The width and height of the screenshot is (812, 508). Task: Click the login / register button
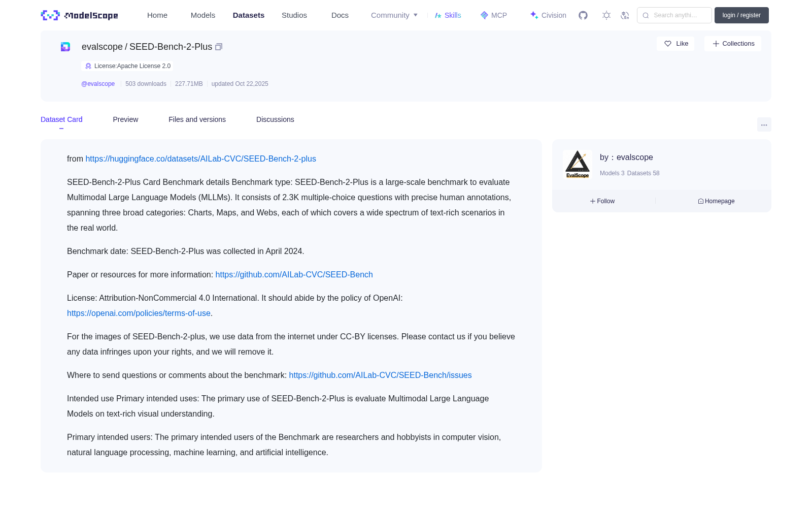[741, 15]
